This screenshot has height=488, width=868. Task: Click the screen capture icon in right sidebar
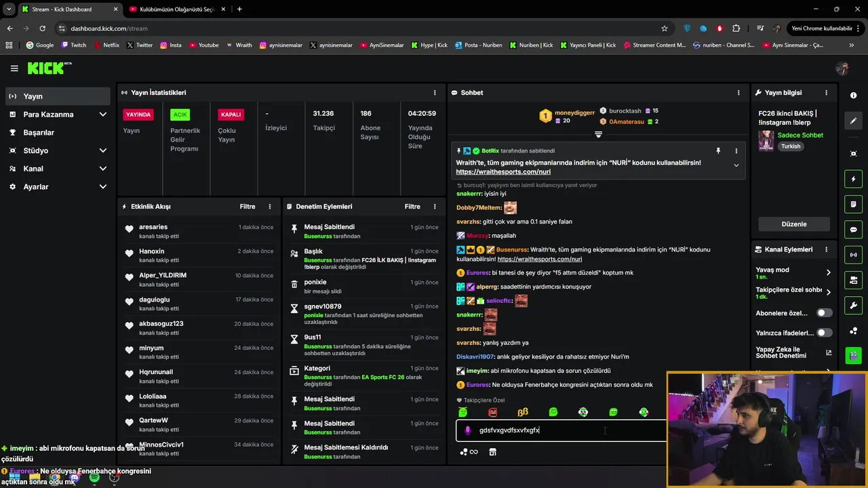click(x=854, y=154)
